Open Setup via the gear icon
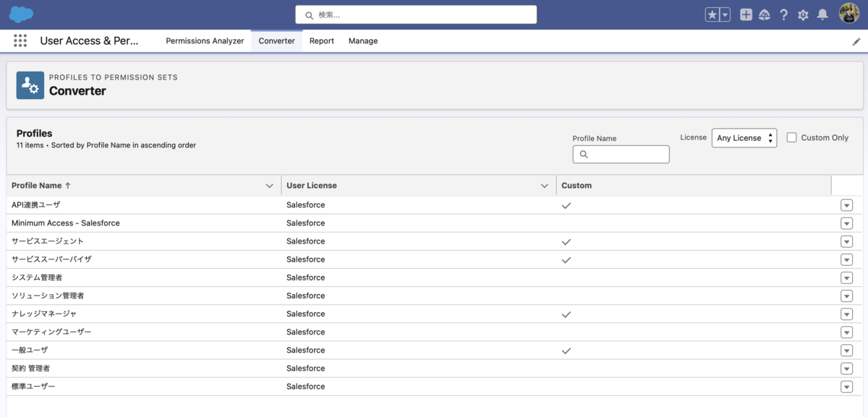This screenshot has height=417, width=868. (803, 14)
